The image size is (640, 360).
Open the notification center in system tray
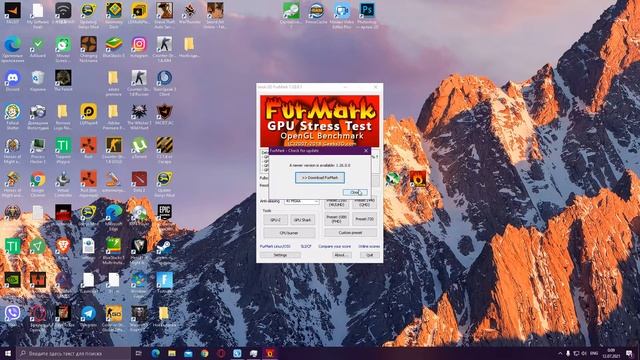tap(629, 353)
